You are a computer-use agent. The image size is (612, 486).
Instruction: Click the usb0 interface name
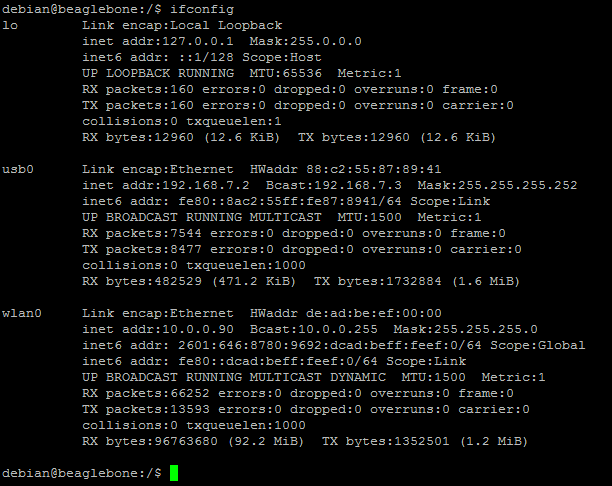[x=18, y=169]
